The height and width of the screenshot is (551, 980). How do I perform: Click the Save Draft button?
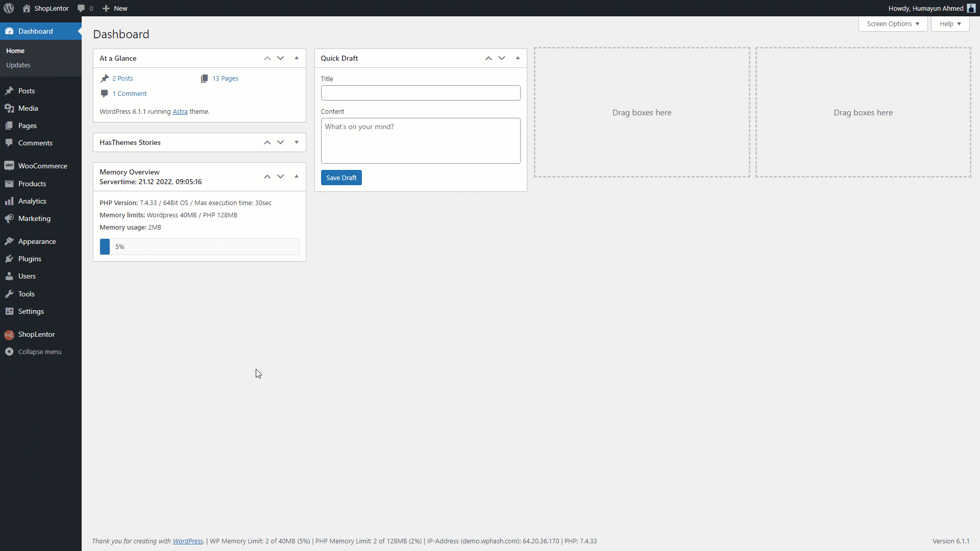coord(341,178)
